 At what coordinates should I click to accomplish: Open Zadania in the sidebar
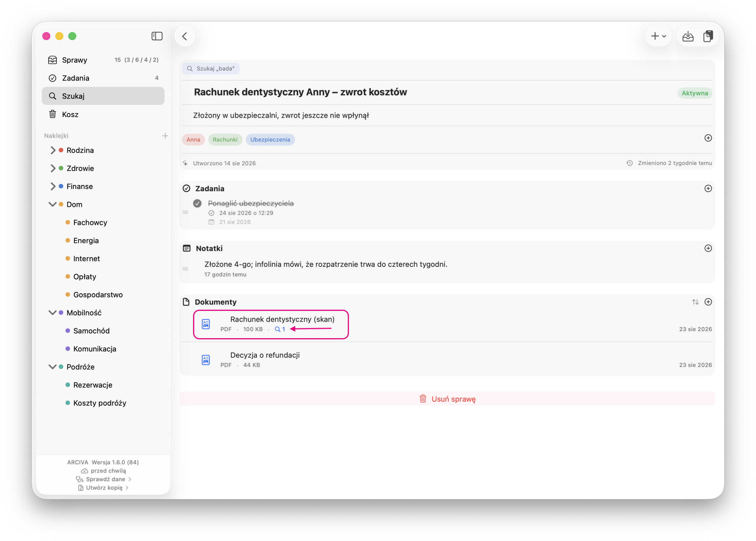[103, 78]
